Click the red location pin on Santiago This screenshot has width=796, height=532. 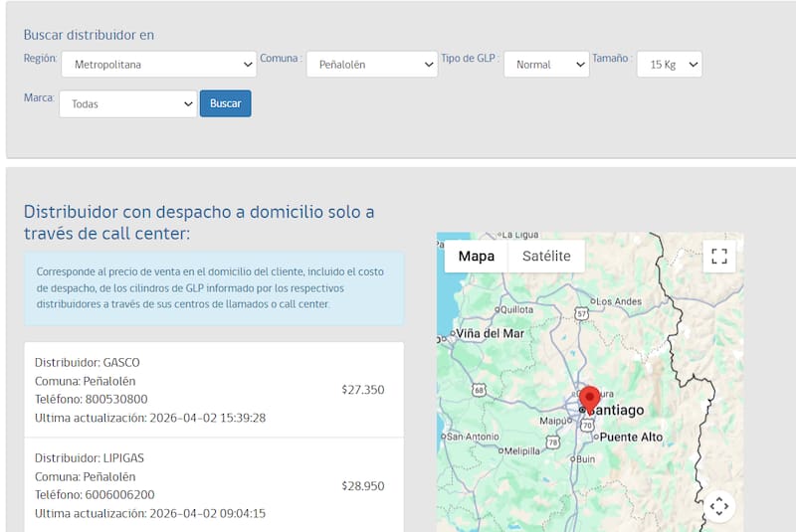[x=589, y=400]
